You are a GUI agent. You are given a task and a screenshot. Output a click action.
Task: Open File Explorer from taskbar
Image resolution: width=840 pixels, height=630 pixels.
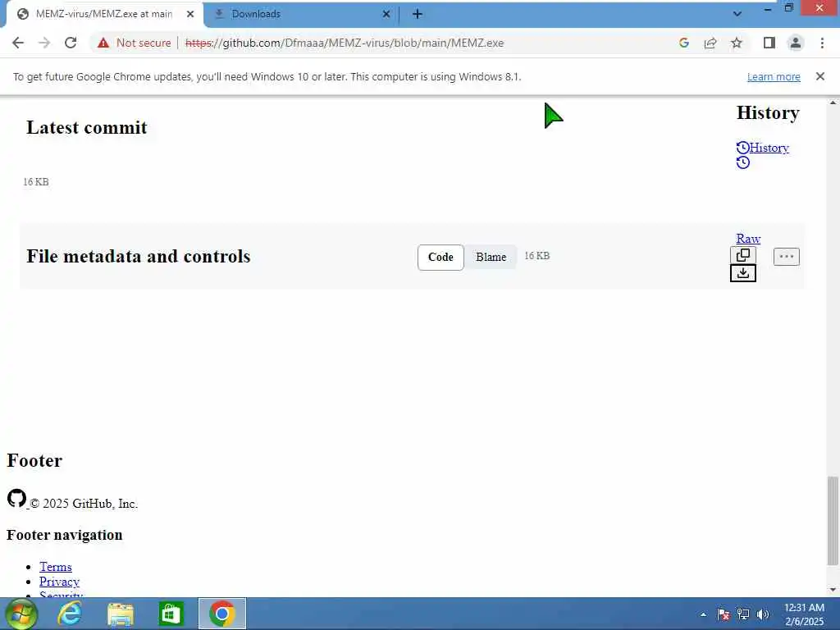click(x=120, y=614)
